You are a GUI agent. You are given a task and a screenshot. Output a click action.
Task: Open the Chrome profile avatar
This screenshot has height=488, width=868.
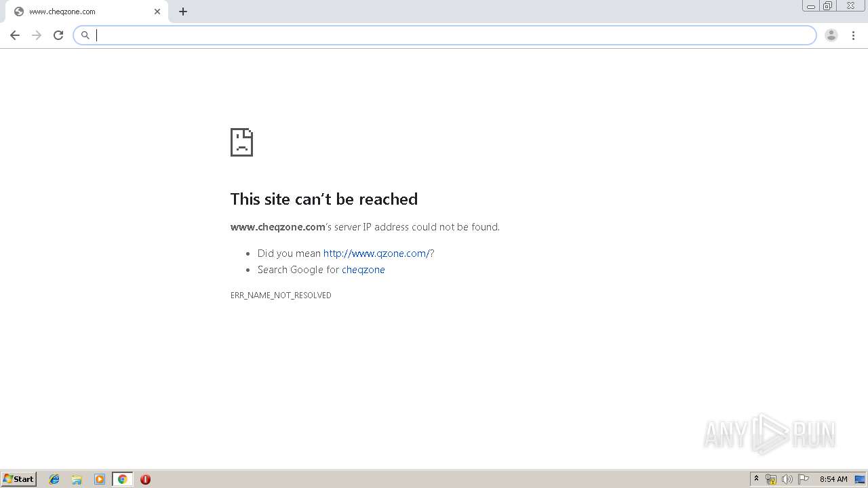(831, 35)
